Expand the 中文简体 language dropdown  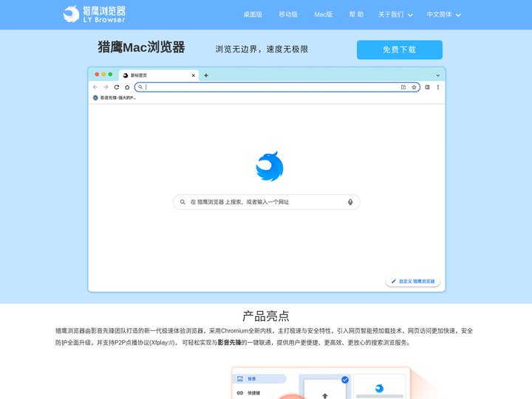click(443, 15)
